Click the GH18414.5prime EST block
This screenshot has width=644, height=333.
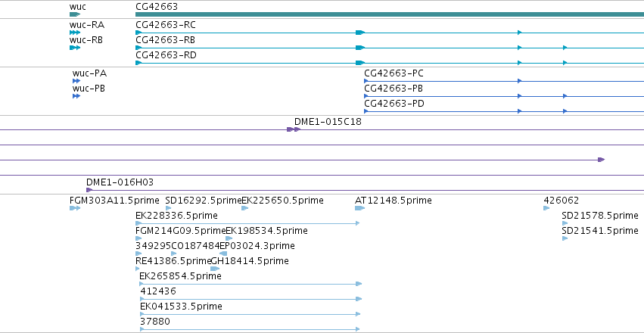point(215,269)
